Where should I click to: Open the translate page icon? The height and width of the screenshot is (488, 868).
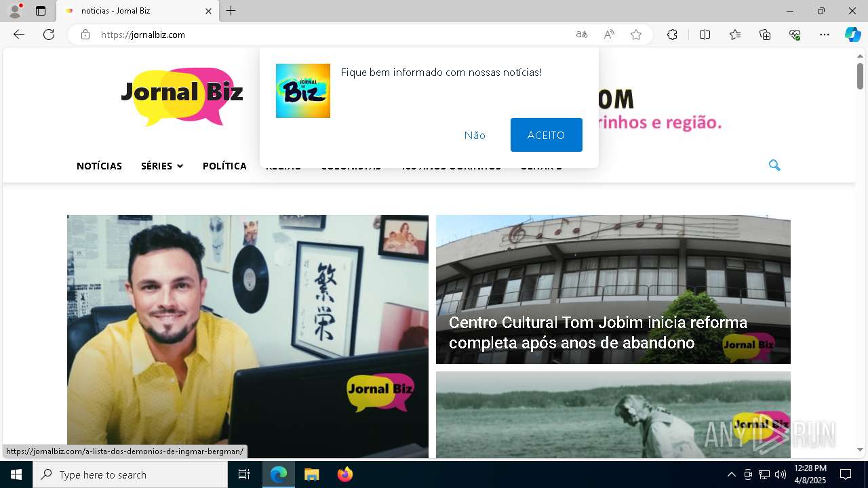[582, 35]
